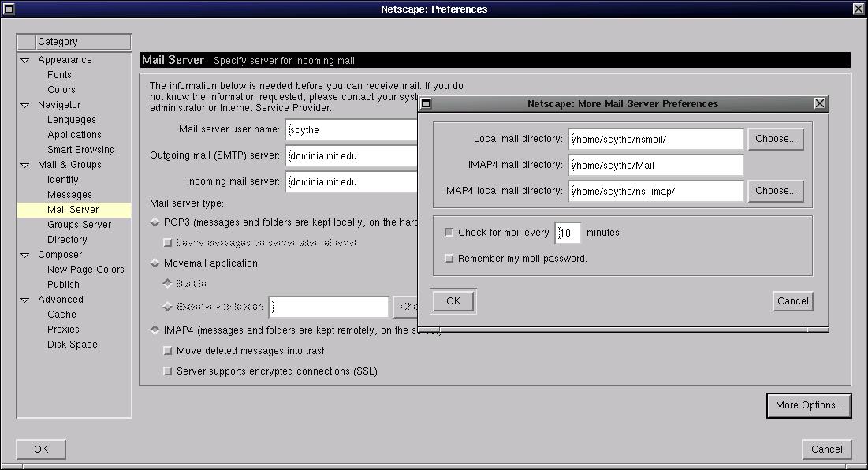Enable Server supports encrypted connections (SSL)
This screenshot has width=868, height=470.
[167, 371]
